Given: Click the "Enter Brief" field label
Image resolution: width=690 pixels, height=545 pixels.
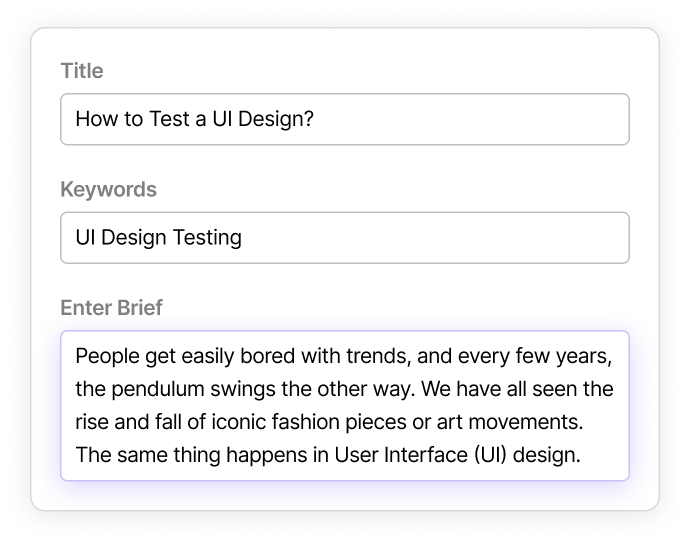Looking at the screenshot, I should click(111, 307).
